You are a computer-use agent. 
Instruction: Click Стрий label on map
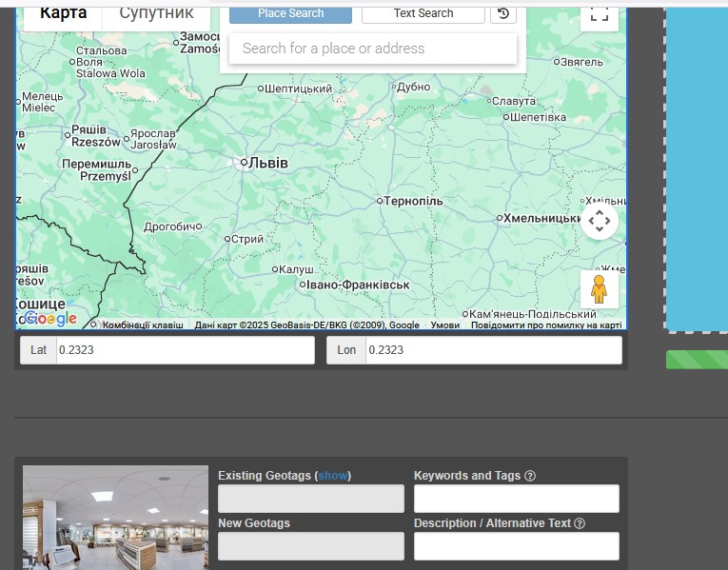tap(247, 239)
